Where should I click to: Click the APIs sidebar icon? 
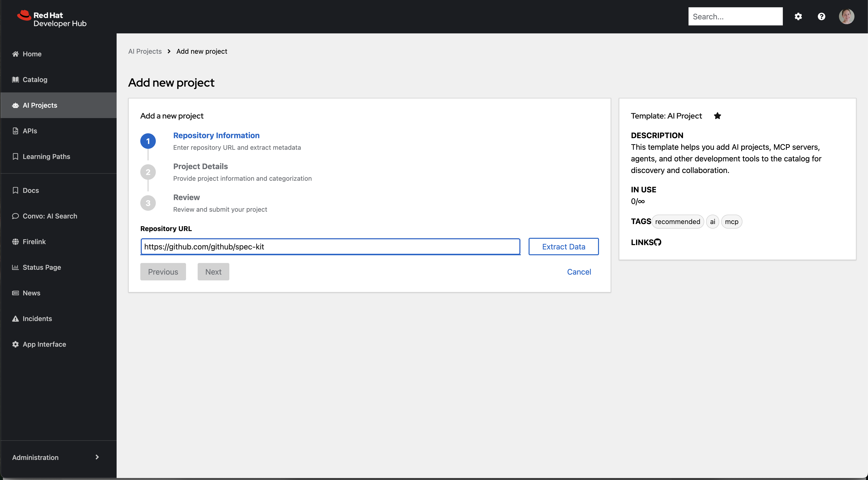click(15, 131)
